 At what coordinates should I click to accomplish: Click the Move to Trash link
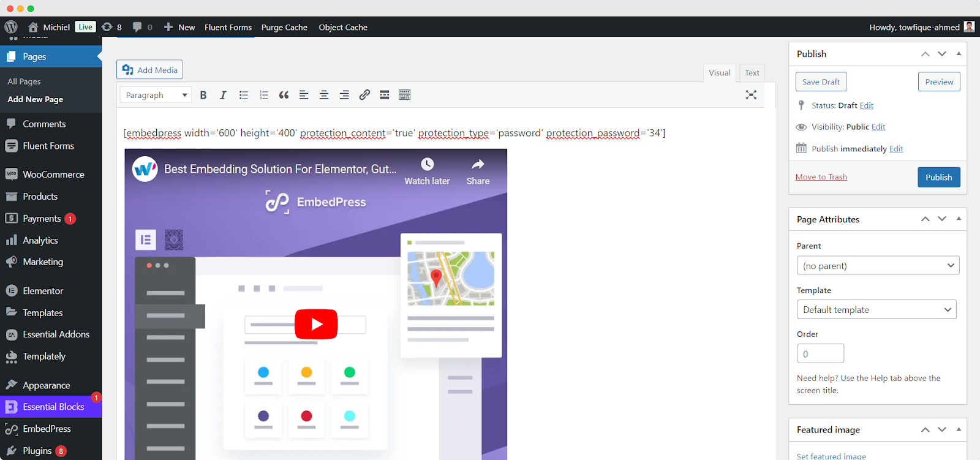click(821, 177)
